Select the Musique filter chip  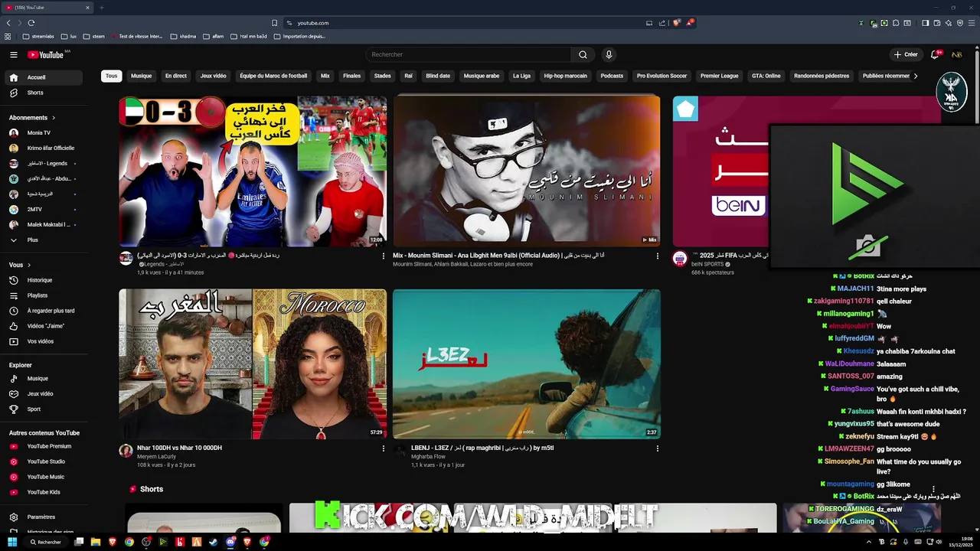(141, 76)
